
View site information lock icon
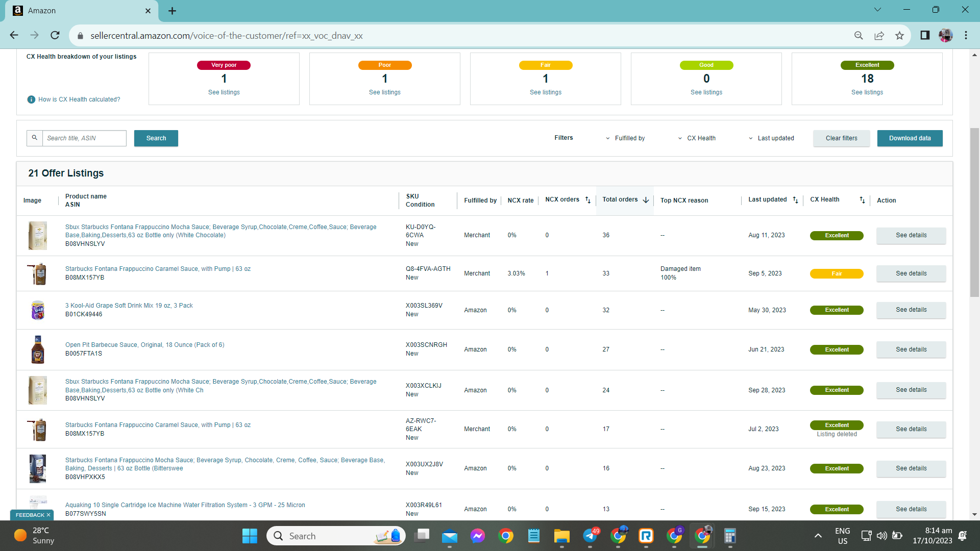[80, 36]
